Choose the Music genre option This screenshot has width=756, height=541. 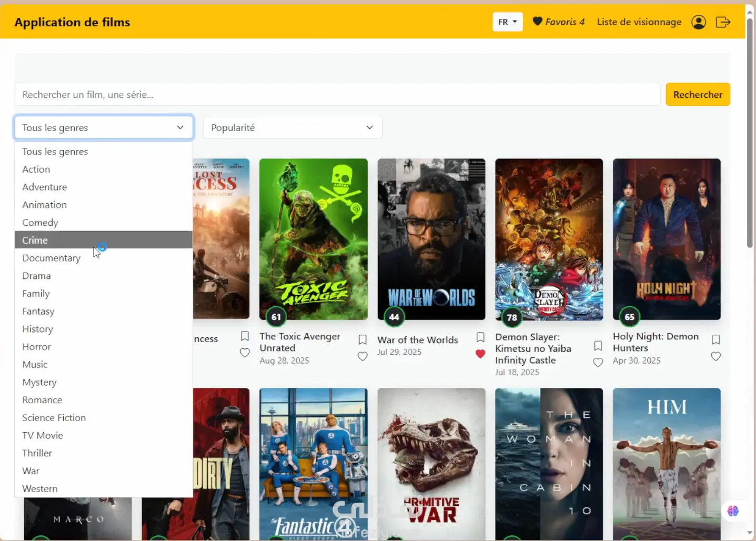click(x=104, y=364)
